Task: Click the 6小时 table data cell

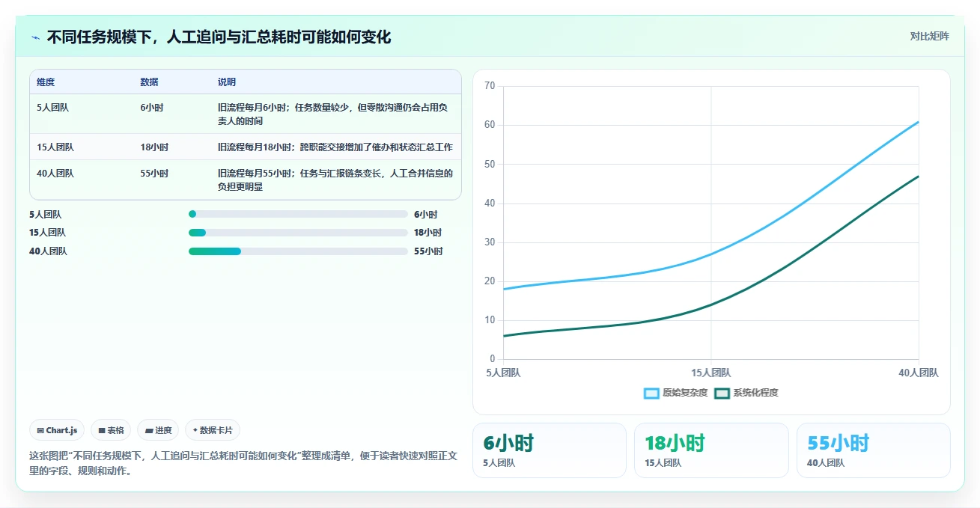Action: (x=151, y=108)
